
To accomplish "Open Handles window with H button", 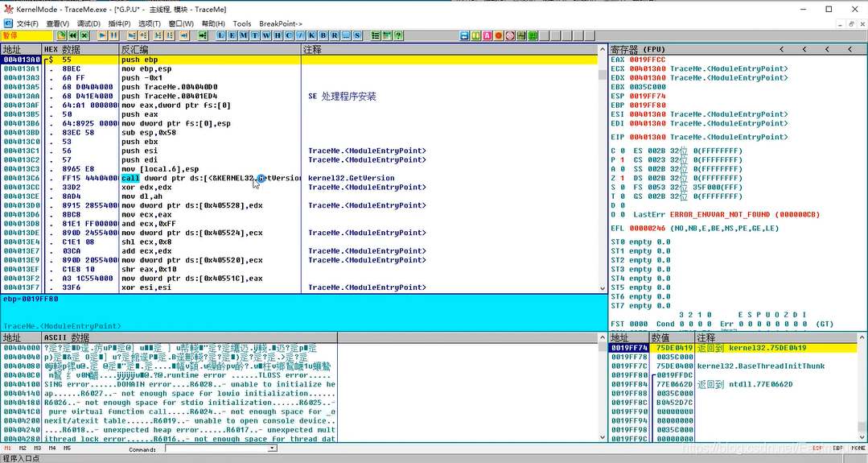I will click(278, 35).
